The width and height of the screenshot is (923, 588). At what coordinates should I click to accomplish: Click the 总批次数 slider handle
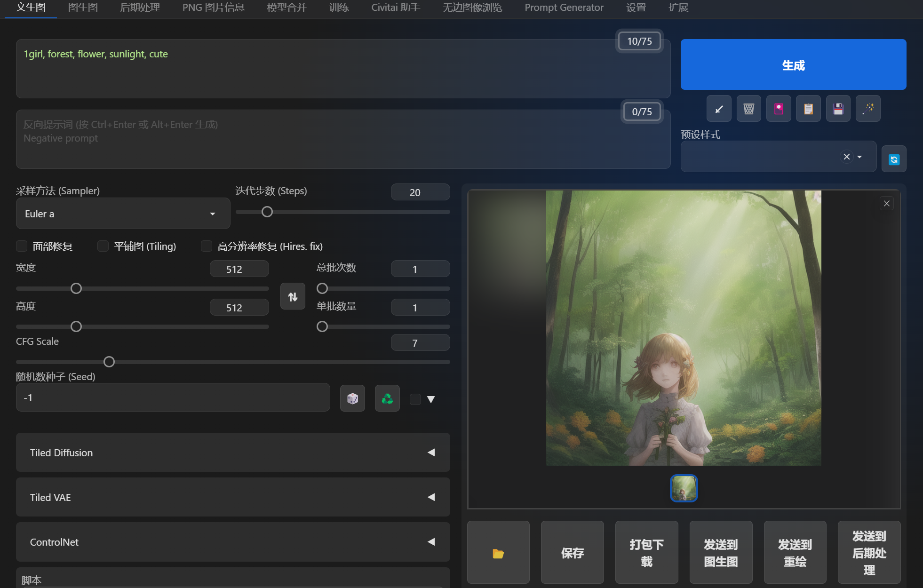coord(322,288)
